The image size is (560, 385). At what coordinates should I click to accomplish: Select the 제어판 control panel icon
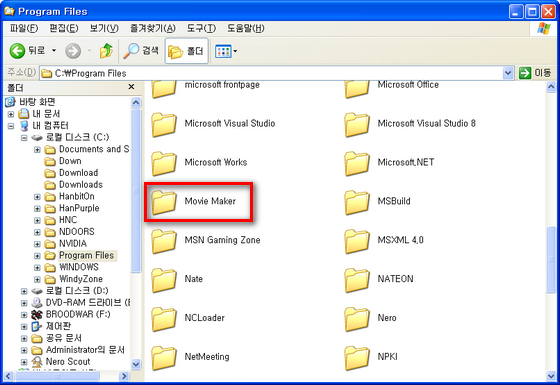tap(37, 326)
